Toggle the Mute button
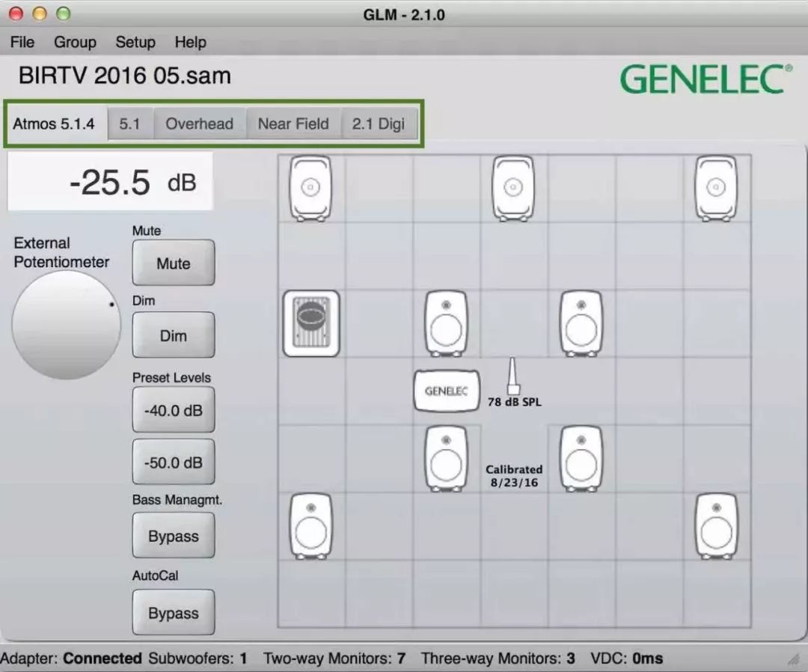Viewport: 808px width, 672px height. [173, 263]
